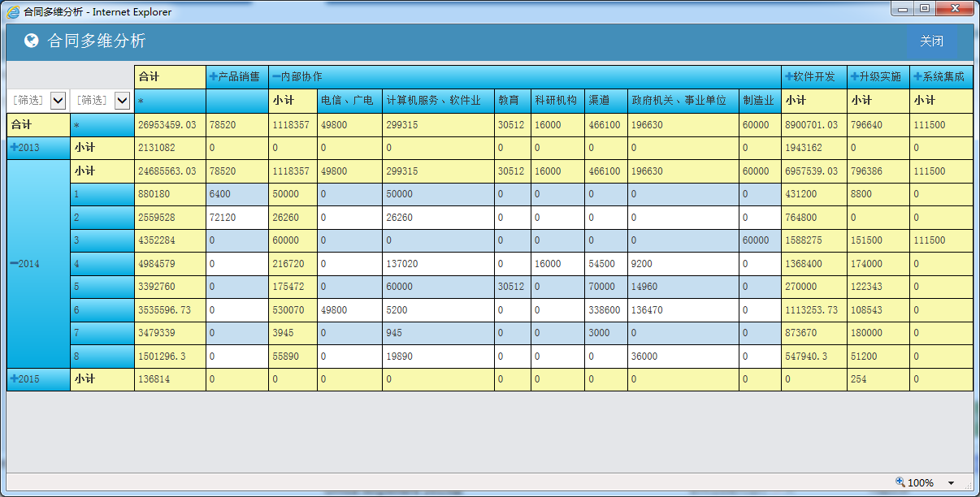Select the month 4 row header
Screen dimensions: 980x497
pyautogui.click(x=102, y=264)
